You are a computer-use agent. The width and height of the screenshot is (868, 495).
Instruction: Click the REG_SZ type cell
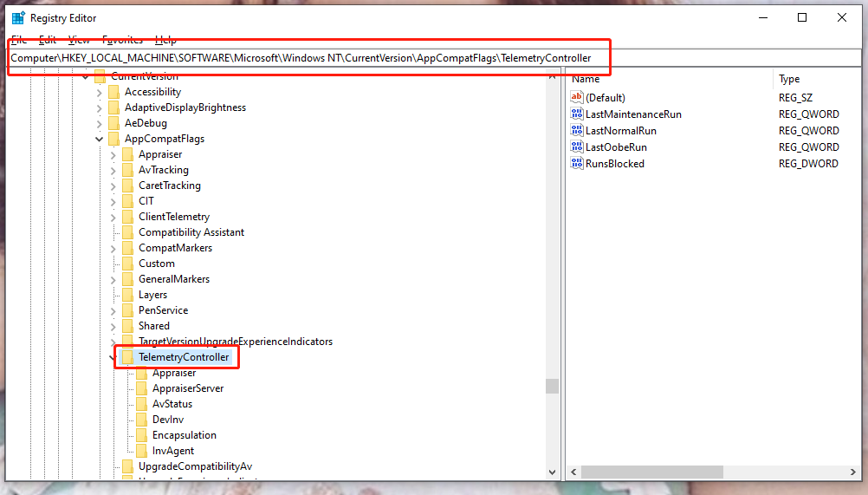coord(795,97)
